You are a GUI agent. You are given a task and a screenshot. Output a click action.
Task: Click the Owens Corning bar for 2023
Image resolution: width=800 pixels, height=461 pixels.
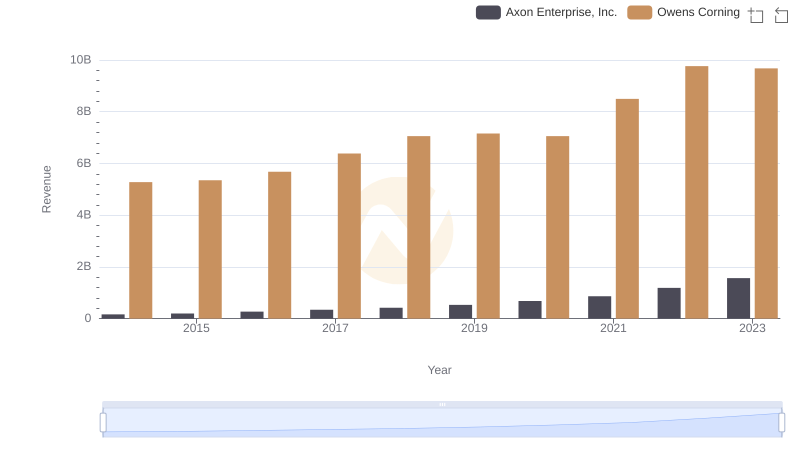click(766, 193)
